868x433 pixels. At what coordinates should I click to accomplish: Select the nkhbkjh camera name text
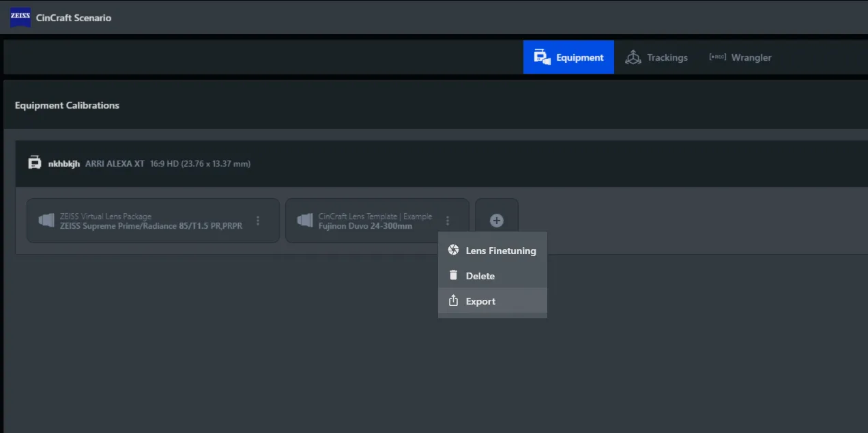click(64, 164)
